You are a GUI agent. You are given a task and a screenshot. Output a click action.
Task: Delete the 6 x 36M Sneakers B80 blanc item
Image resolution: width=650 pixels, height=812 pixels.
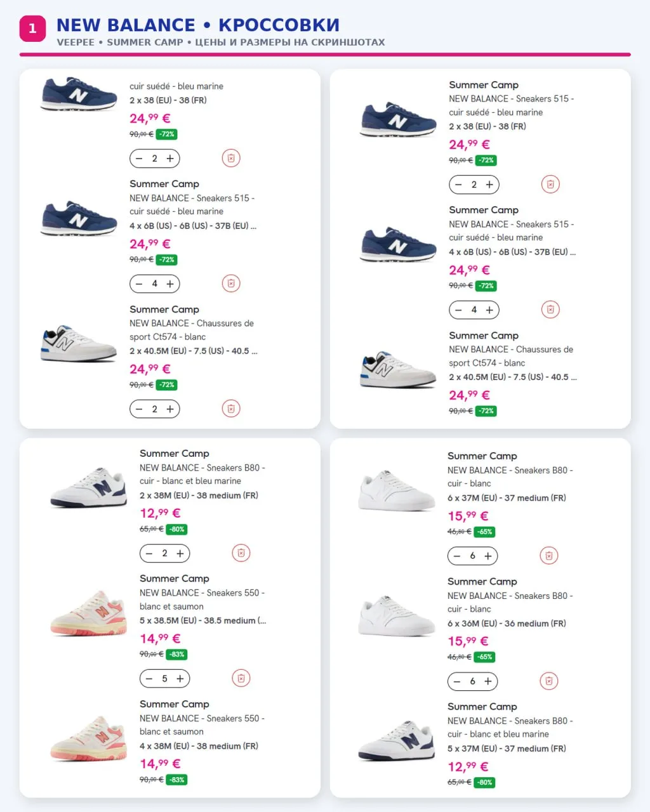[549, 681]
